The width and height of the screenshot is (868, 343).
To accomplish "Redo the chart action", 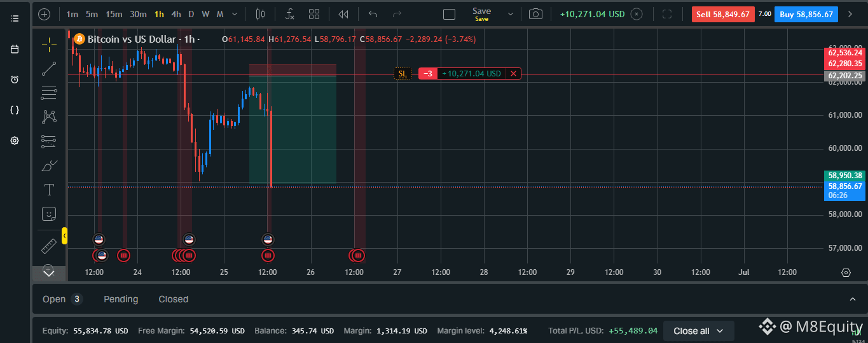I will 397,14.
